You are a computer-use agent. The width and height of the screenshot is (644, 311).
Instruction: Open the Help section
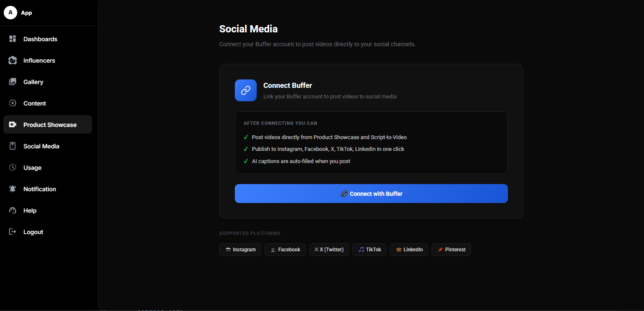(47, 211)
